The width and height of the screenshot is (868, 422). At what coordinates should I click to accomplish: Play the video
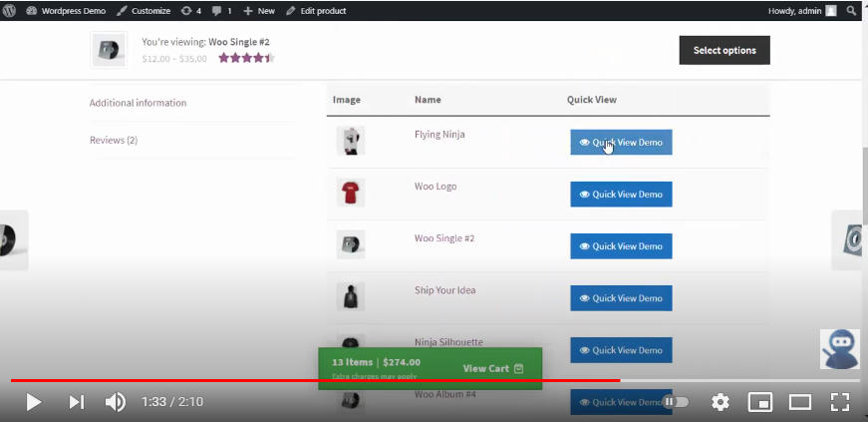click(x=34, y=402)
